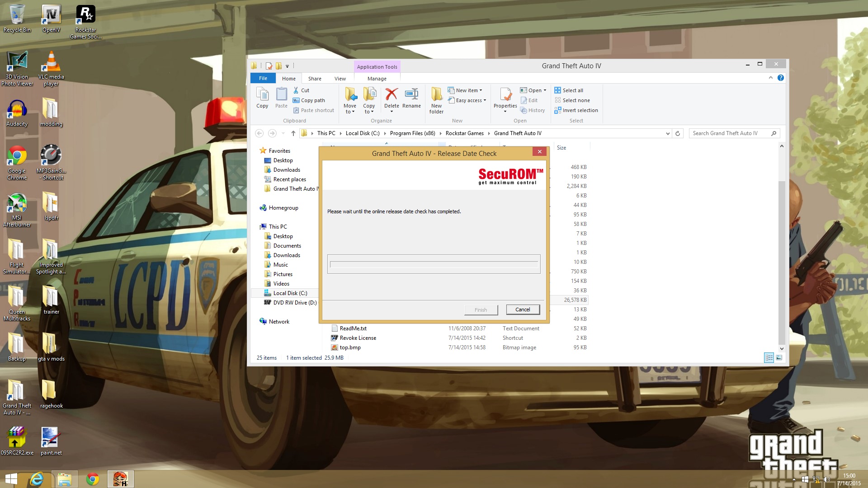Image resolution: width=868 pixels, height=488 pixels.
Task: Open the View ribbon tab
Action: click(340, 79)
